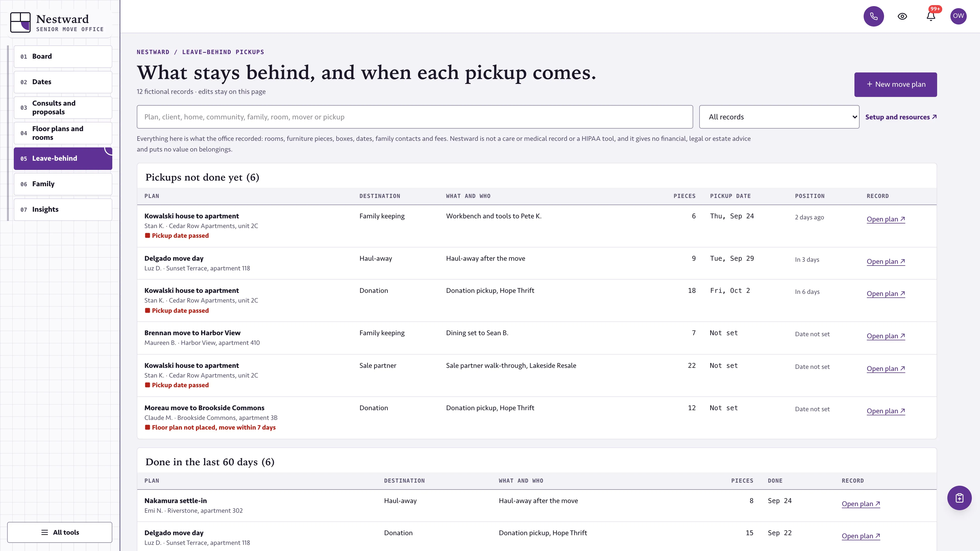Open Setup and resources link

(900, 117)
